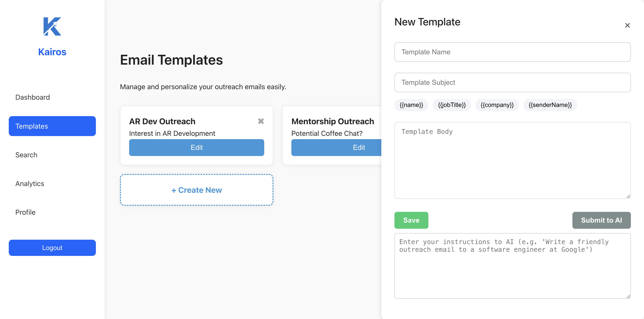Edit the AR Dev Outreach template
Image resolution: width=644 pixels, height=319 pixels.
(x=197, y=148)
